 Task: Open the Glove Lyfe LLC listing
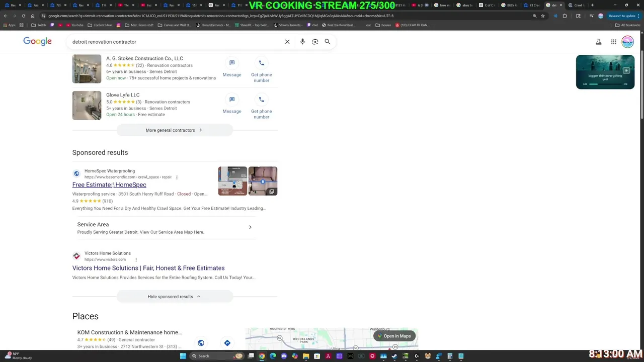123,95
